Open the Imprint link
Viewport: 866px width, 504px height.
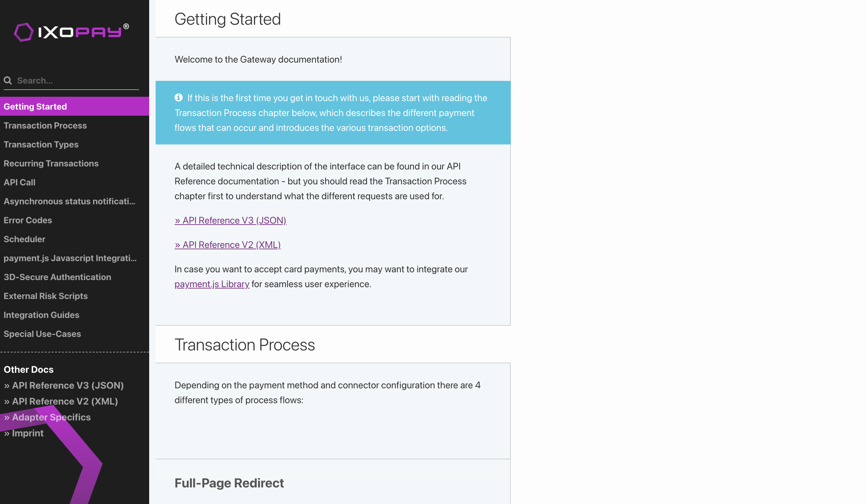[x=24, y=433]
